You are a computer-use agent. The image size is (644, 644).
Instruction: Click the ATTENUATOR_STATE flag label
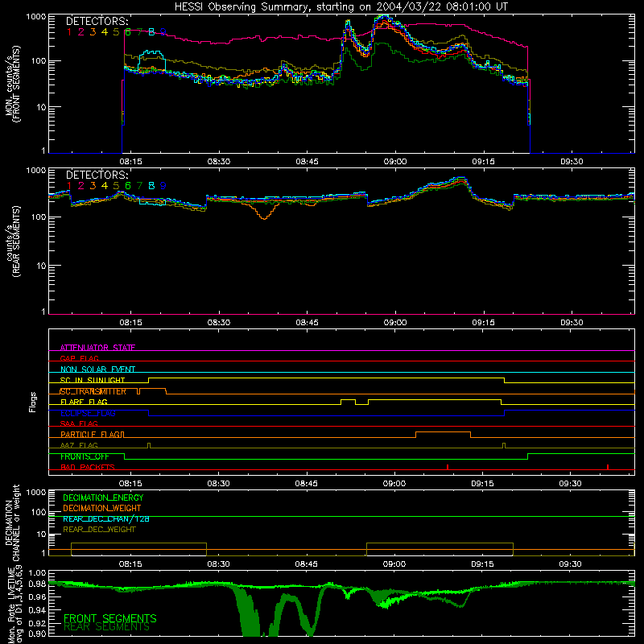97,348
